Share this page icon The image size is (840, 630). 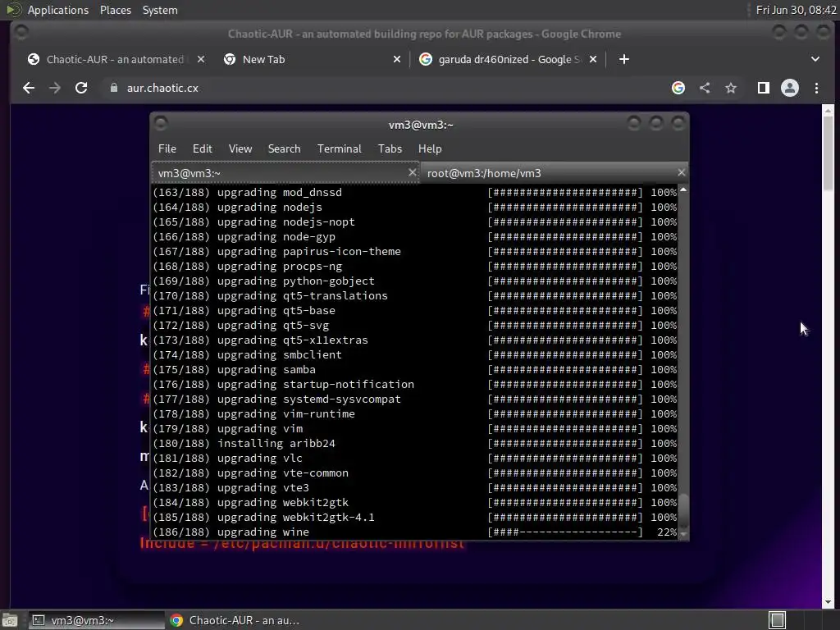pyautogui.click(x=705, y=88)
